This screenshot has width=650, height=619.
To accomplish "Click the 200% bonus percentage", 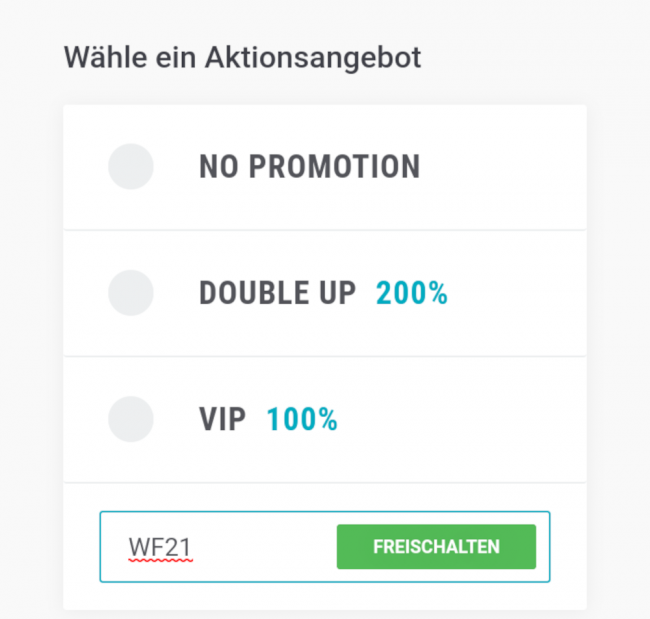I will [412, 293].
